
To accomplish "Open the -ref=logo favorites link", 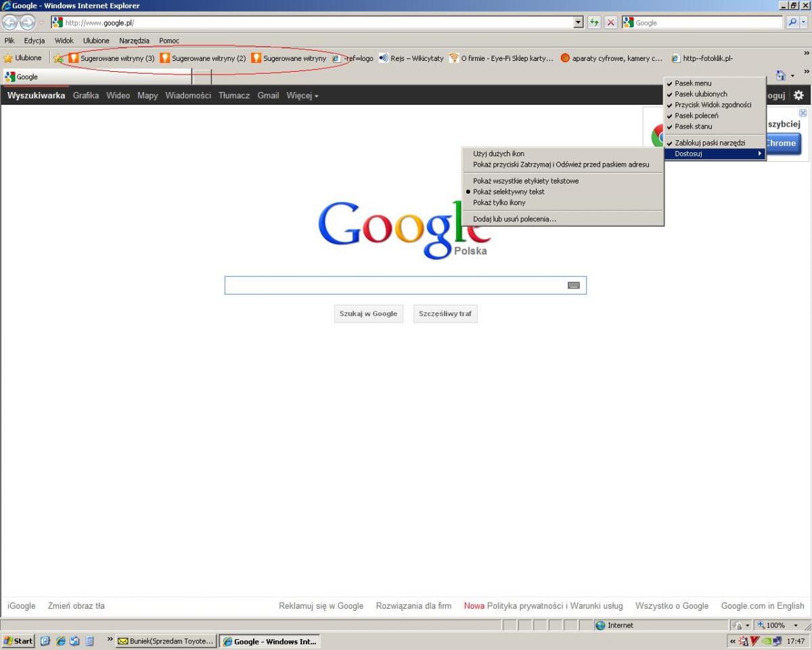I will (353, 58).
